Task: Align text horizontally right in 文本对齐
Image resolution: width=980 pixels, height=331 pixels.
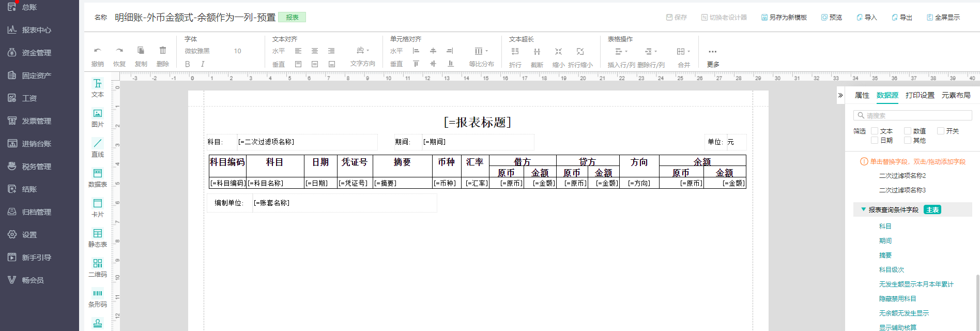Action: coord(331,51)
